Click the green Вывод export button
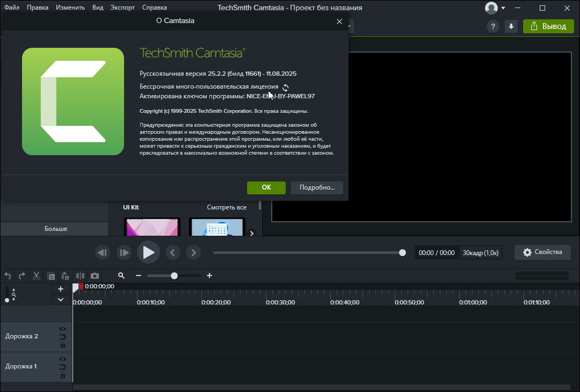The image size is (580, 392). 548,26
